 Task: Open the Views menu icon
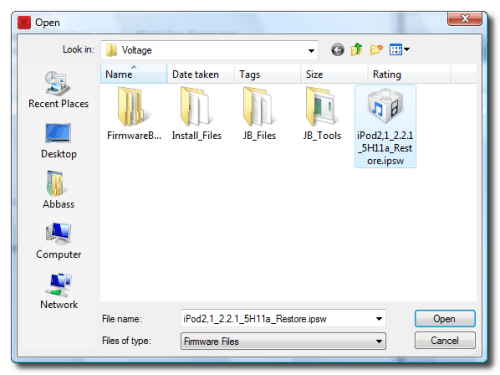point(399,50)
